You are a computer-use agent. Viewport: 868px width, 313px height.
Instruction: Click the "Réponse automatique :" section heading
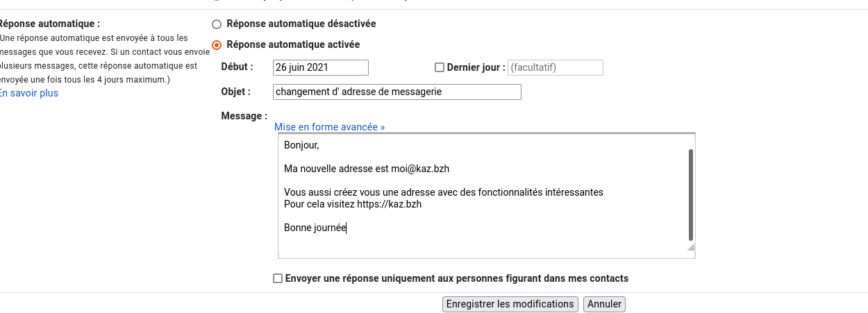[49, 24]
